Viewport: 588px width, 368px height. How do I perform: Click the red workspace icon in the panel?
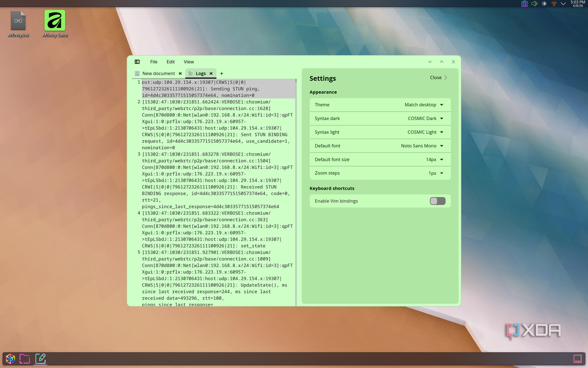point(578,358)
